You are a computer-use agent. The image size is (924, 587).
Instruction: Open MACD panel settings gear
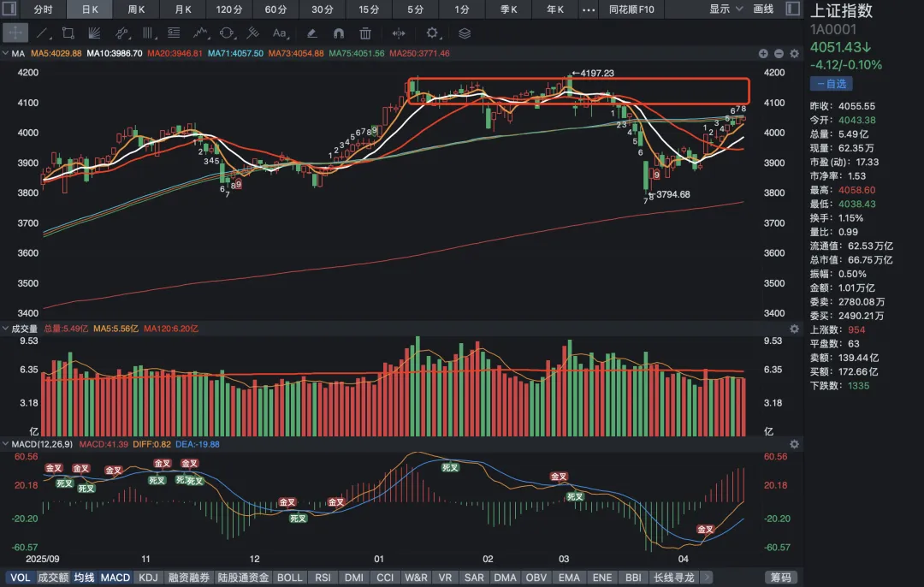tap(794, 444)
